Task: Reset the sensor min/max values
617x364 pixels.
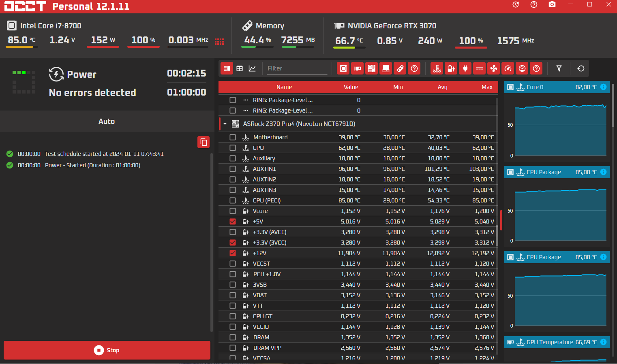Action: pos(581,68)
